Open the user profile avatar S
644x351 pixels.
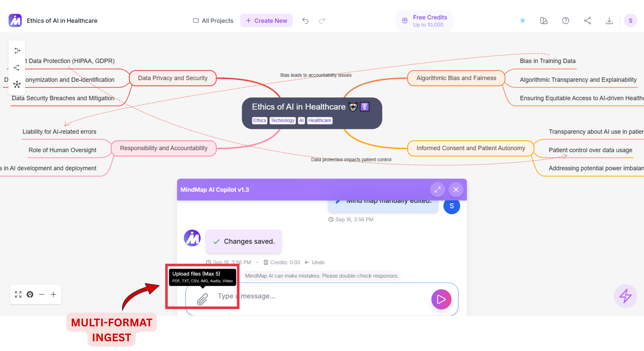tap(630, 21)
